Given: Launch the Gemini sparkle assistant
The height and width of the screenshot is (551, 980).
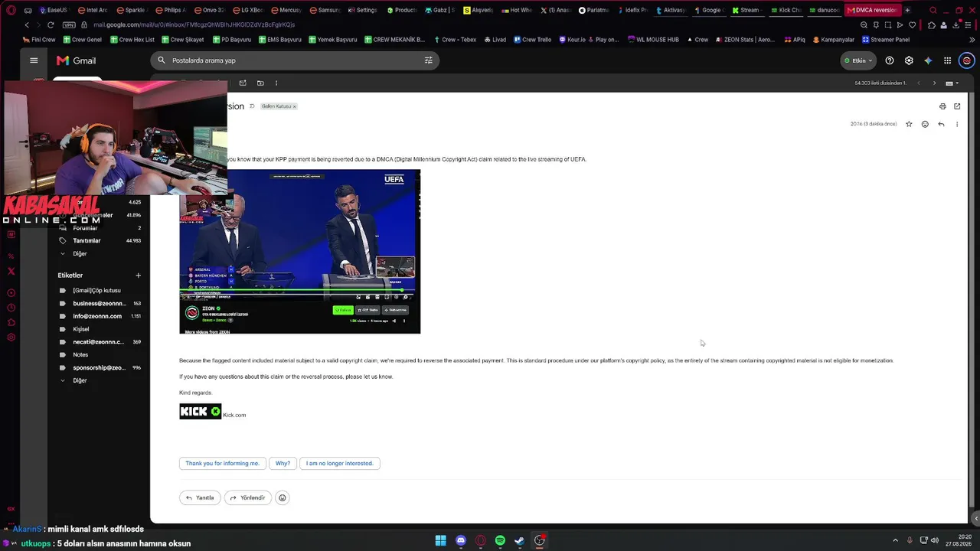Looking at the screenshot, I should [928, 60].
